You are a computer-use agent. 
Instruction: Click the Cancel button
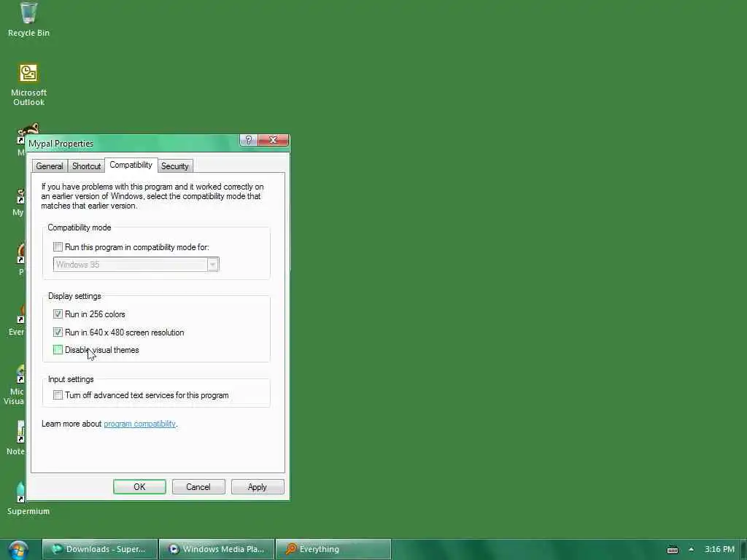pyautogui.click(x=198, y=486)
